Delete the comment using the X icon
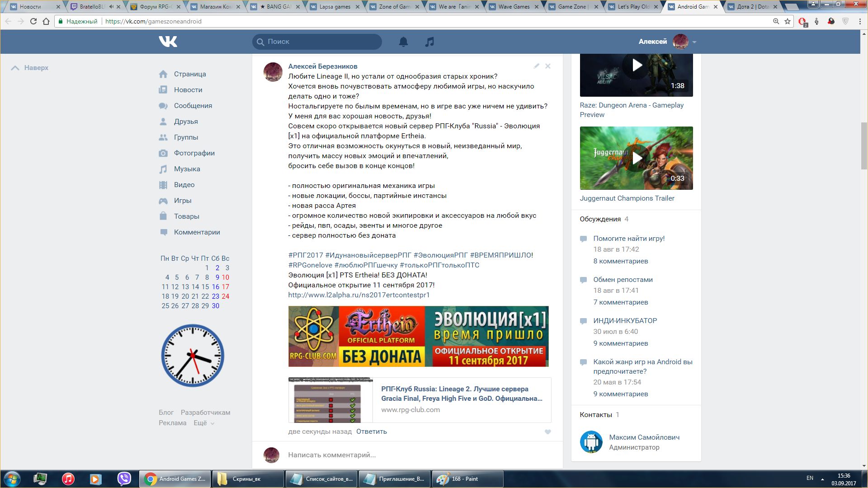This screenshot has height=488, width=868. pos(548,66)
